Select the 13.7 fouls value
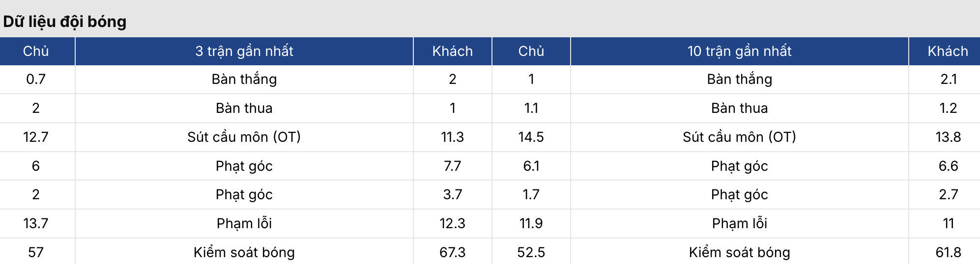This screenshot has width=980, height=264. (x=36, y=223)
